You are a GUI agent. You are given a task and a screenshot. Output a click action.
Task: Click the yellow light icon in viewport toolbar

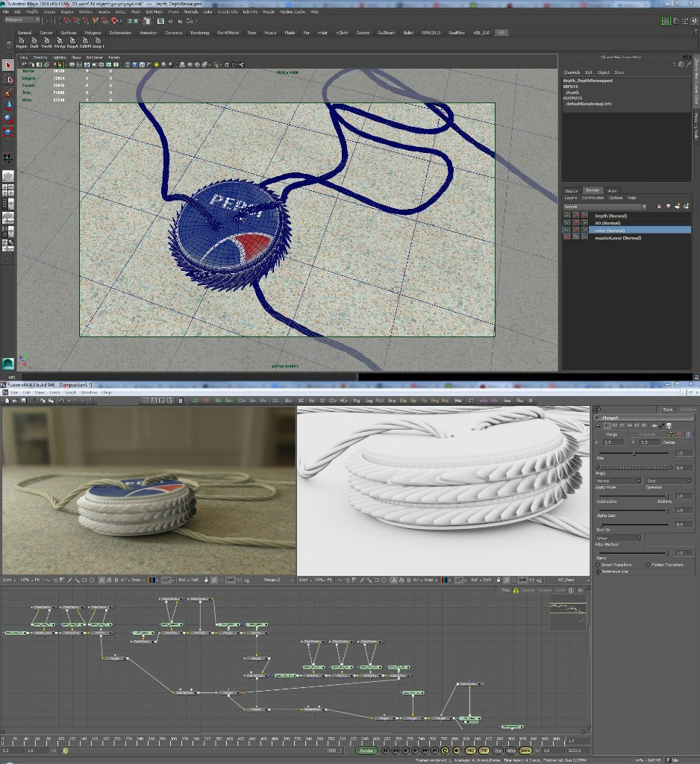coord(157,64)
